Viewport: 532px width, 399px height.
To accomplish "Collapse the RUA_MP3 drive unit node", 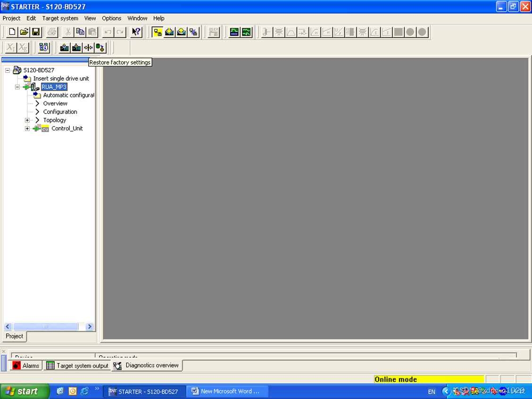I will pos(17,87).
